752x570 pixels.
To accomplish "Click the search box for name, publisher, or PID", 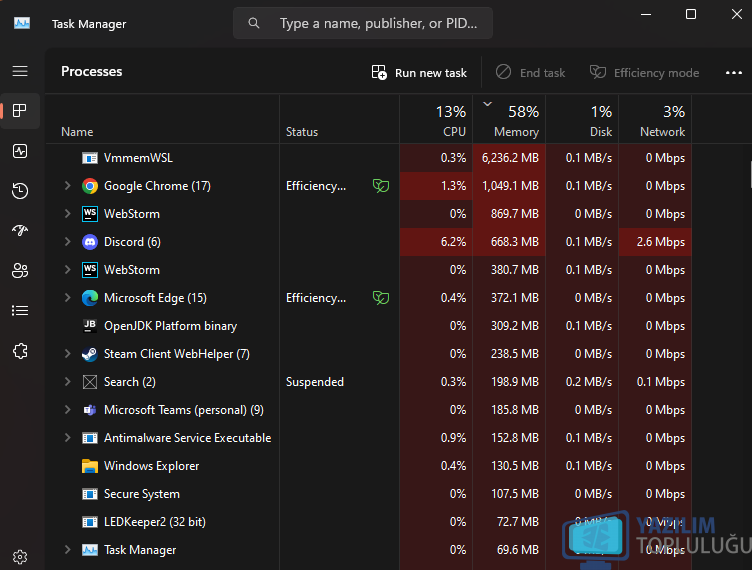I will (363, 23).
